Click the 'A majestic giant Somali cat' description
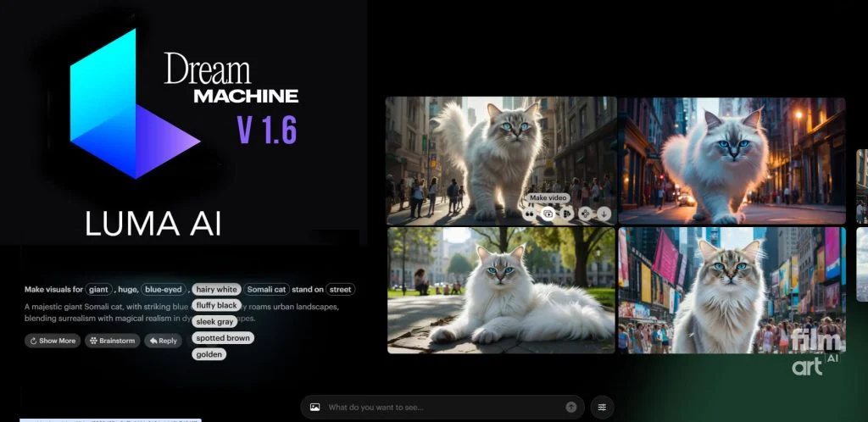This screenshot has height=422, width=868. click(181, 313)
